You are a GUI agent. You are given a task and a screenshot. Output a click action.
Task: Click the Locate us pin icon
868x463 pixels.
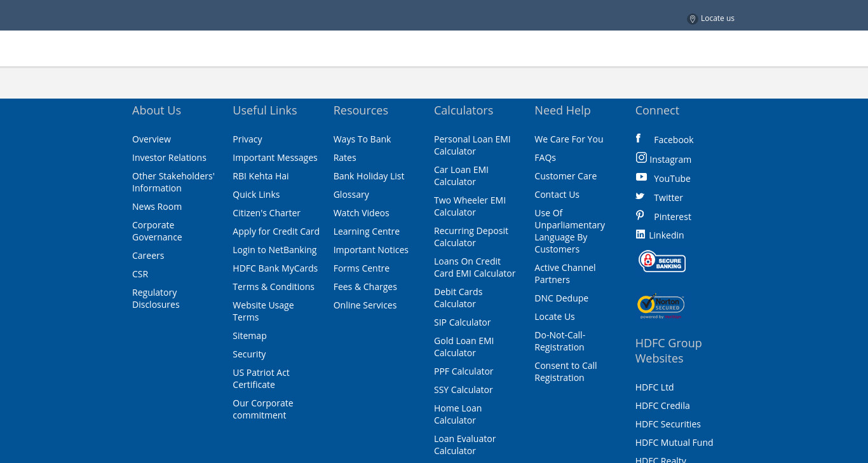[693, 19]
